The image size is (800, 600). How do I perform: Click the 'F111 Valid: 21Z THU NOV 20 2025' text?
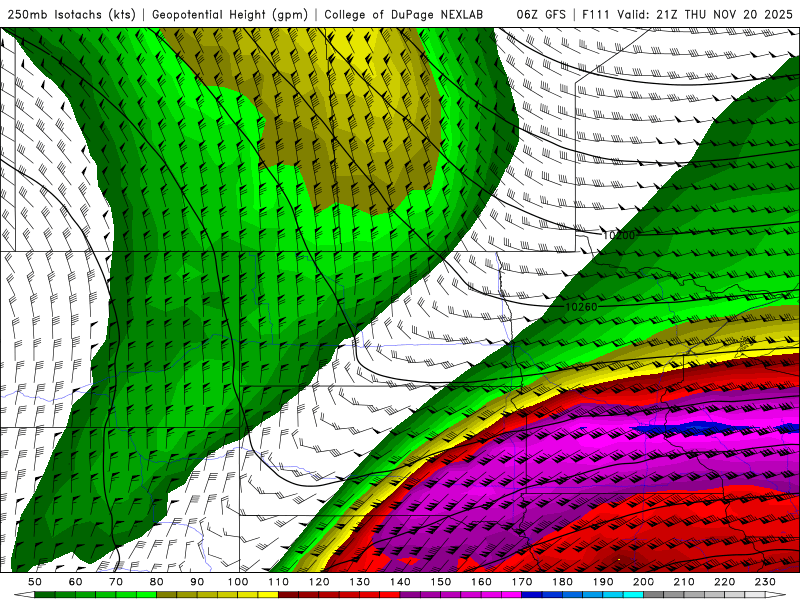(687, 14)
